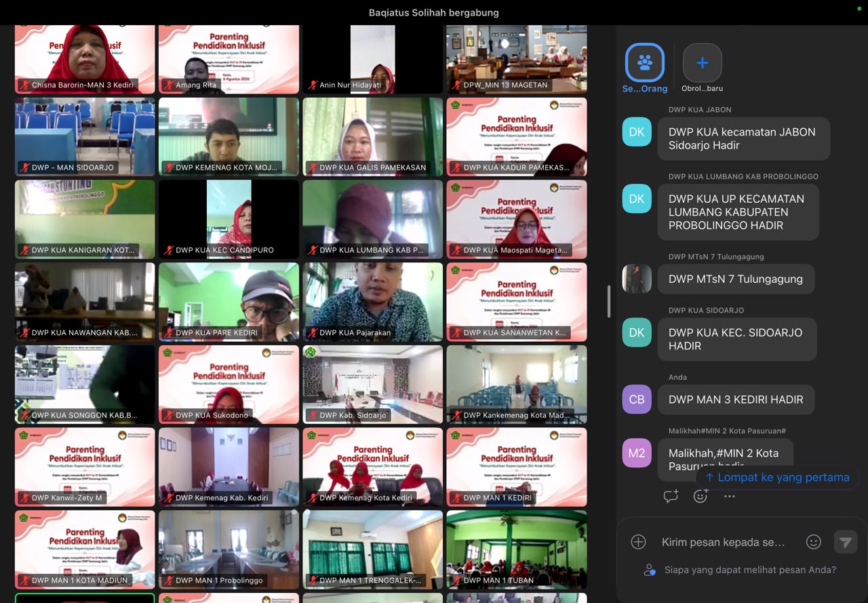Click the 'DWP KUA kecamatan JABON Sidoarjo Hadir' message
Image resolution: width=868 pixels, height=603 pixels.
[743, 138]
